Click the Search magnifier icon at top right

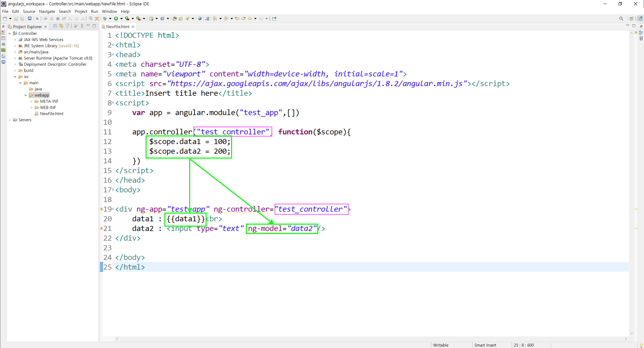click(x=621, y=19)
